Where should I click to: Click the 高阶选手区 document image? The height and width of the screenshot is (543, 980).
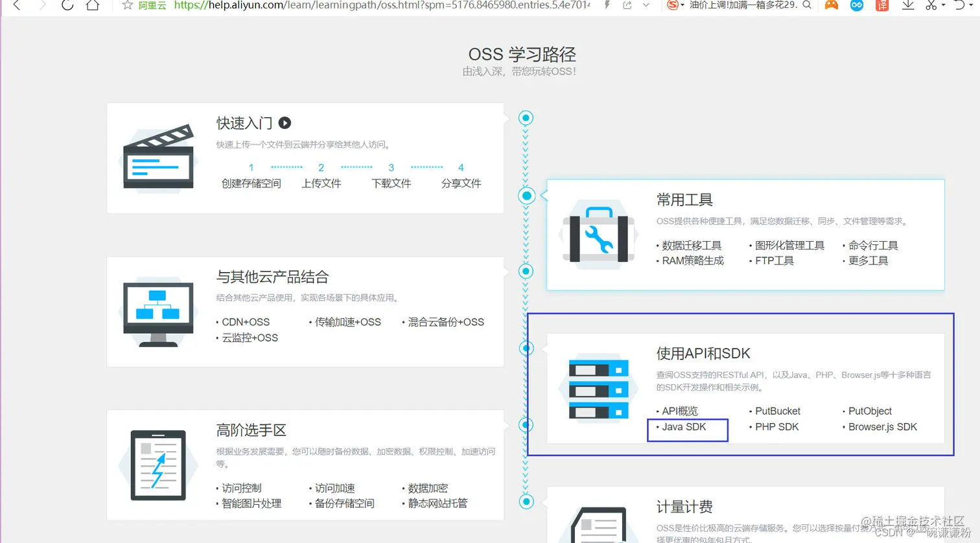158,465
